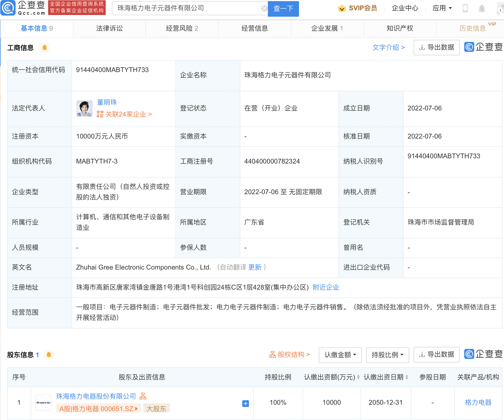
Task: Expand shareholder row with the blue plus icon
Action: [x=246, y=404]
